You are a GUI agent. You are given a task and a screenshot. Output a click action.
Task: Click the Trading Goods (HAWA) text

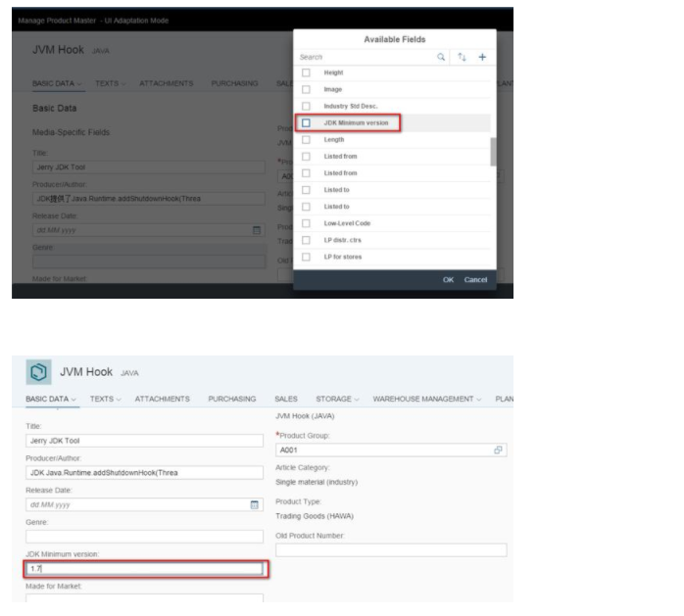coord(315,516)
